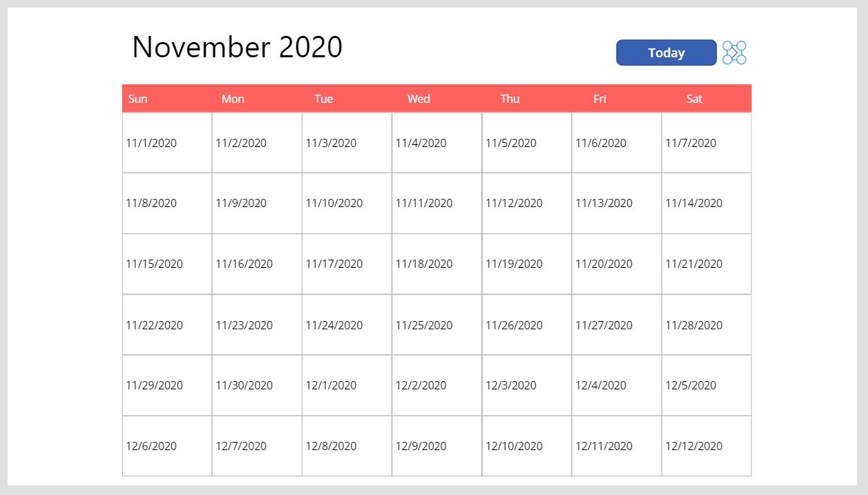Select the 11/26/2020 Thanksgiving date cell
The width and height of the screenshot is (868, 495).
pos(526,324)
